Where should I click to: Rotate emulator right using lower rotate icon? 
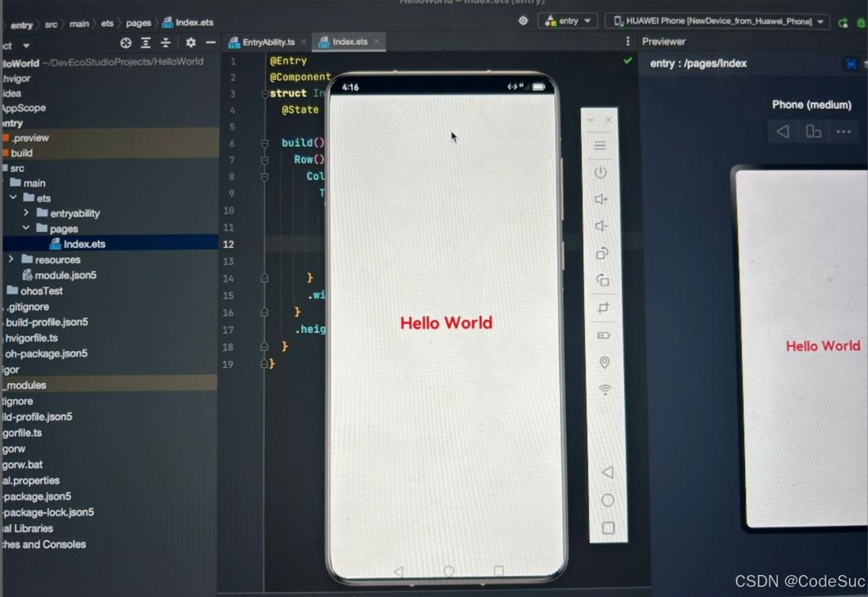pyautogui.click(x=602, y=280)
